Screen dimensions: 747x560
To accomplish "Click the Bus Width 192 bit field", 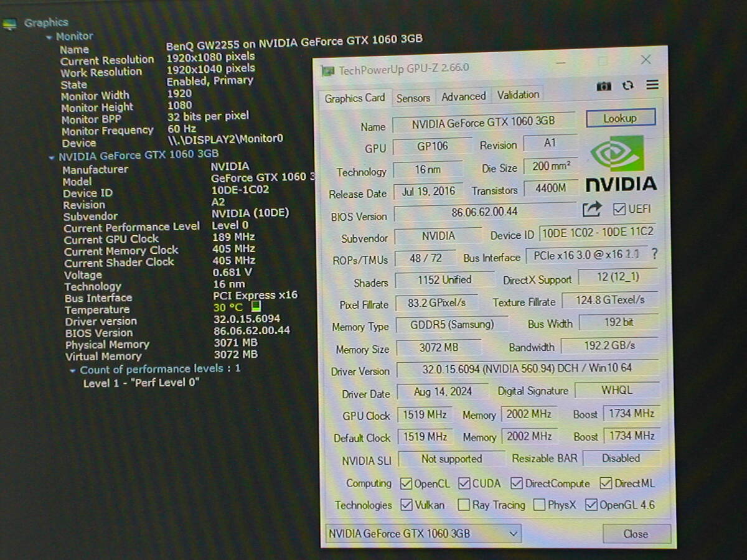I will pyautogui.click(x=619, y=322).
